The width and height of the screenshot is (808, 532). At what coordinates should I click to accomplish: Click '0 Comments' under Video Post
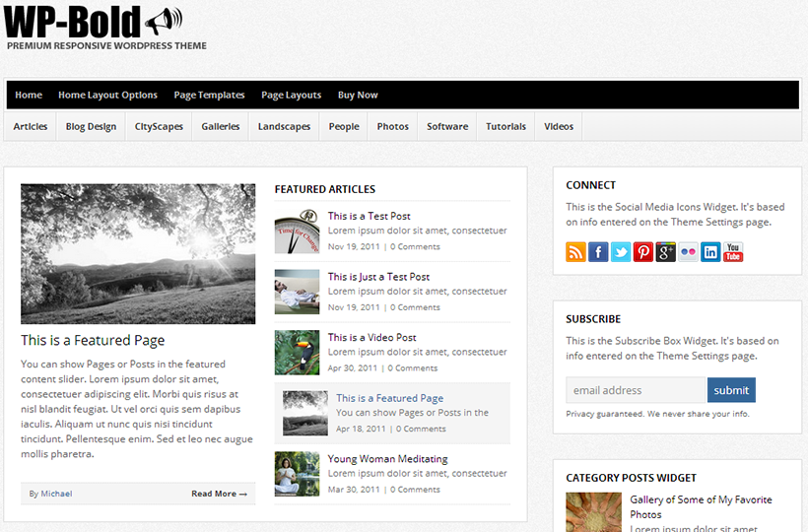[412, 368]
